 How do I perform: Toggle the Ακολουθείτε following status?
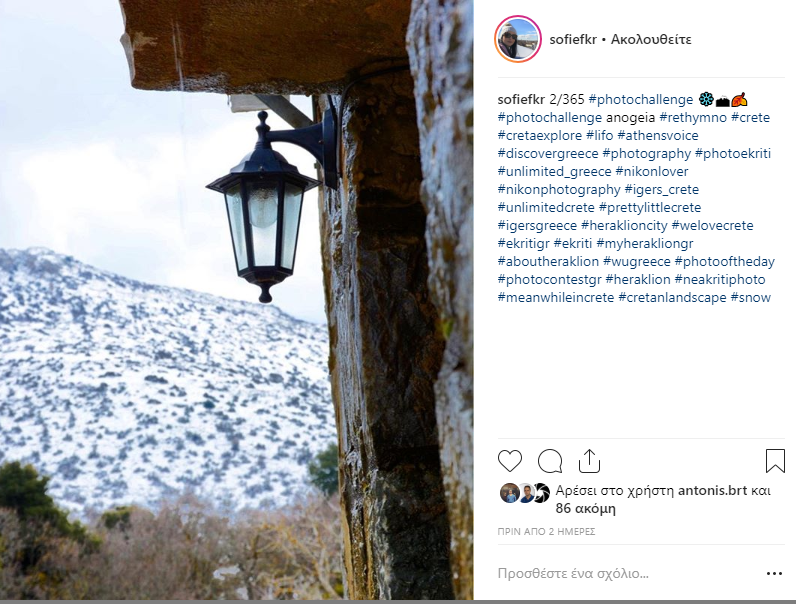pyautogui.click(x=651, y=39)
